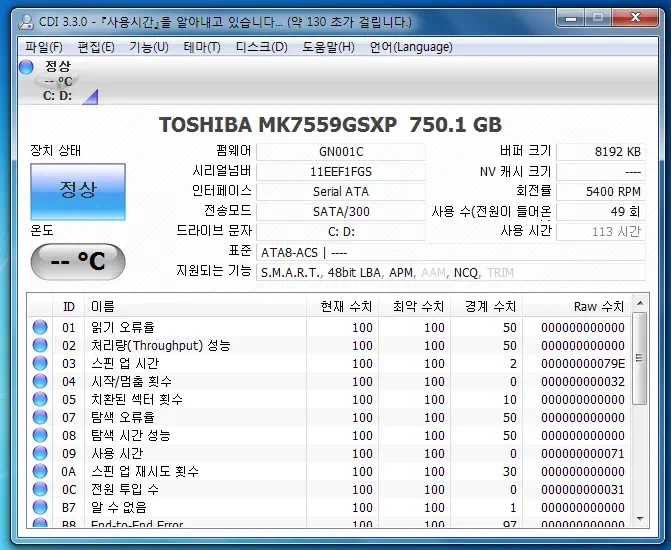Click status orb for 탐색 시간 성능 row
671x550 pixels.
point(40,435)
